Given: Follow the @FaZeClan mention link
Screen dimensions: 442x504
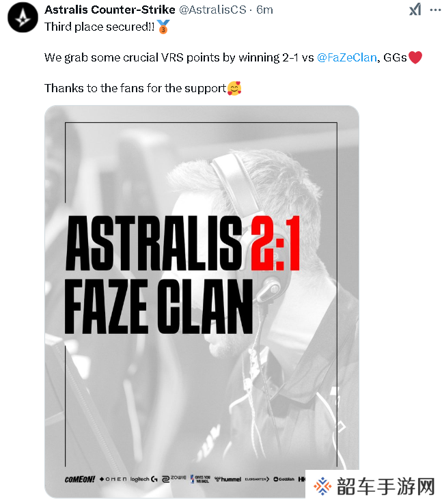Looking at the screenshot, I should [x=346, y=57].
